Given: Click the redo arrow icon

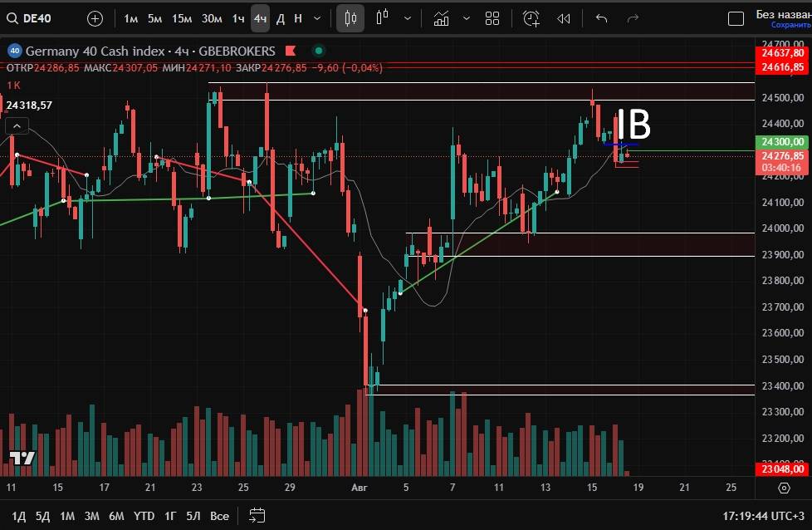Looking at the screenshot, I should point(633,18).
